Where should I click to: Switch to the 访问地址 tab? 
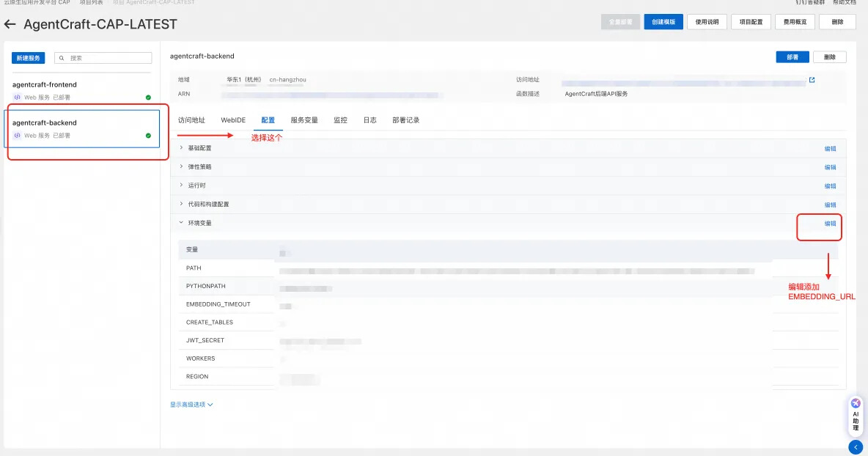point(191,120)
